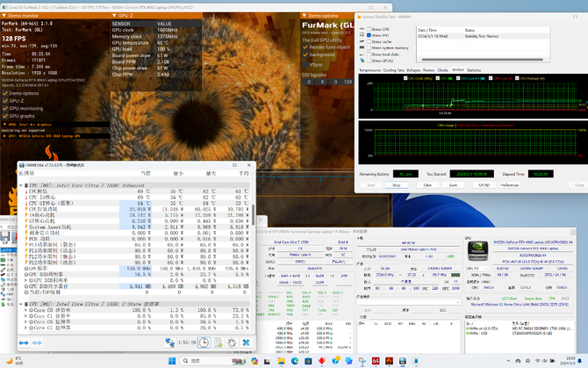Click the HWiNFO title bar app icon
The image size is (588, 368).
[21, 165]
